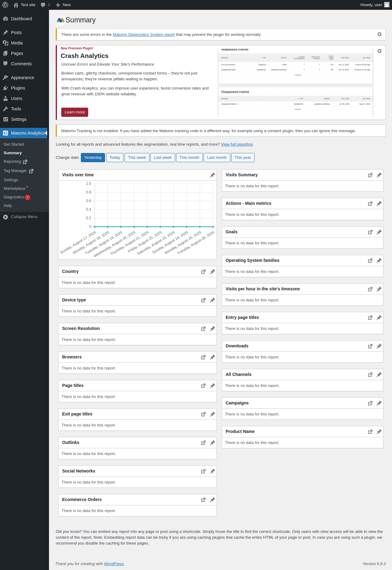This screenshot has height=570, width=392.
Task: Dismiss the diagnostics errors notice
Action: tap(379, 34)
